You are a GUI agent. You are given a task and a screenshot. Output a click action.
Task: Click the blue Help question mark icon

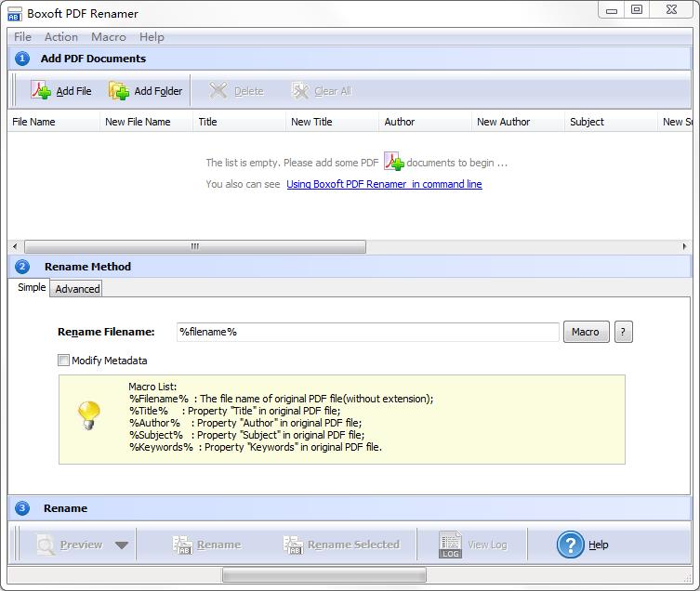(x=570, y=545)
